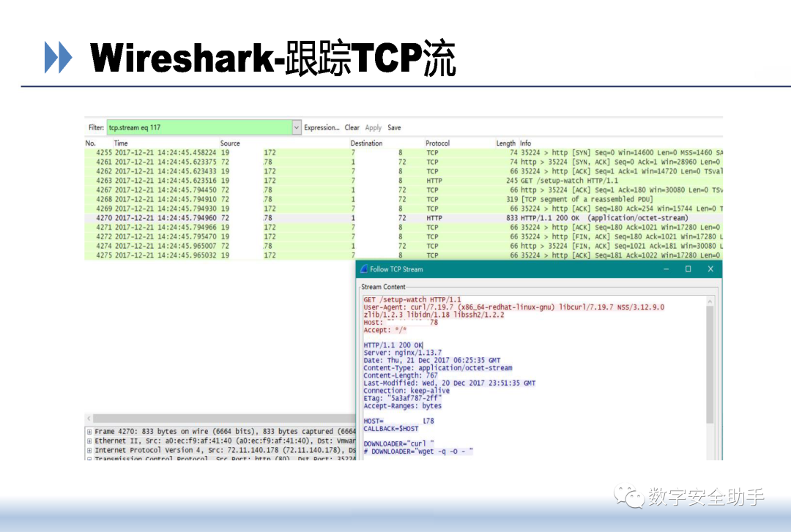The image size is (791, 532).
Task: Click the packet list horizontal scrollbar
Action: tap(225, 418)
